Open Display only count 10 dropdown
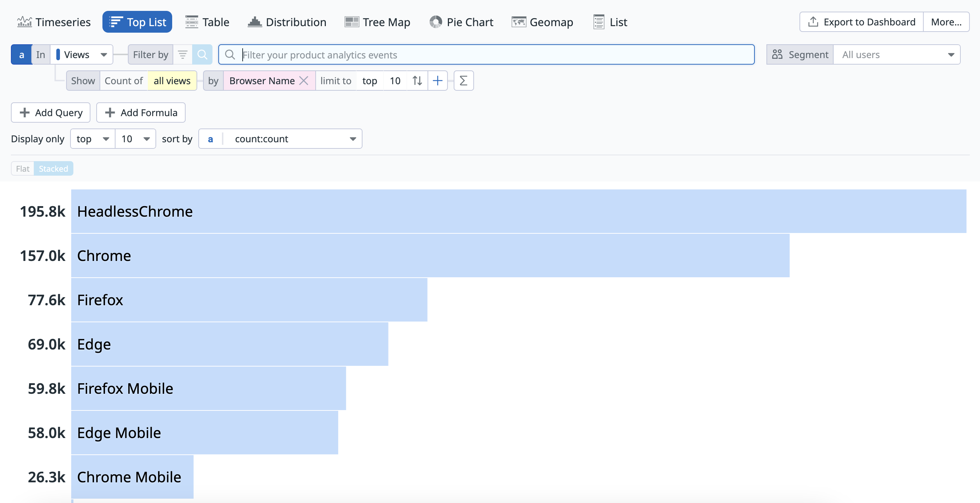980x503 pixels. coord(135,139)
